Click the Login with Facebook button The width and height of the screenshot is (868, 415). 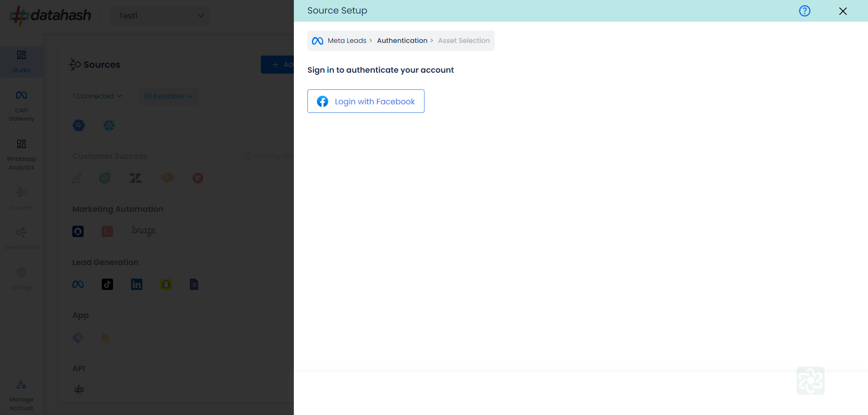(366, 101)
